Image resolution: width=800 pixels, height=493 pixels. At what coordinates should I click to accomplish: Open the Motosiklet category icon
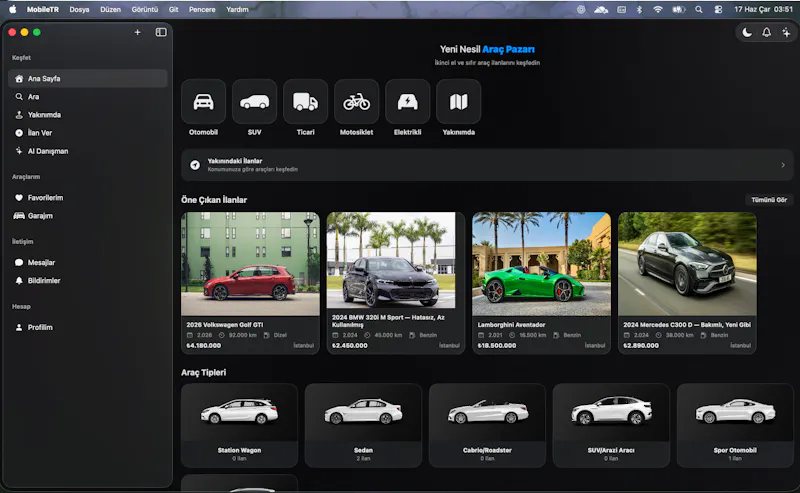pyautogui.click(x=356, y=102)
